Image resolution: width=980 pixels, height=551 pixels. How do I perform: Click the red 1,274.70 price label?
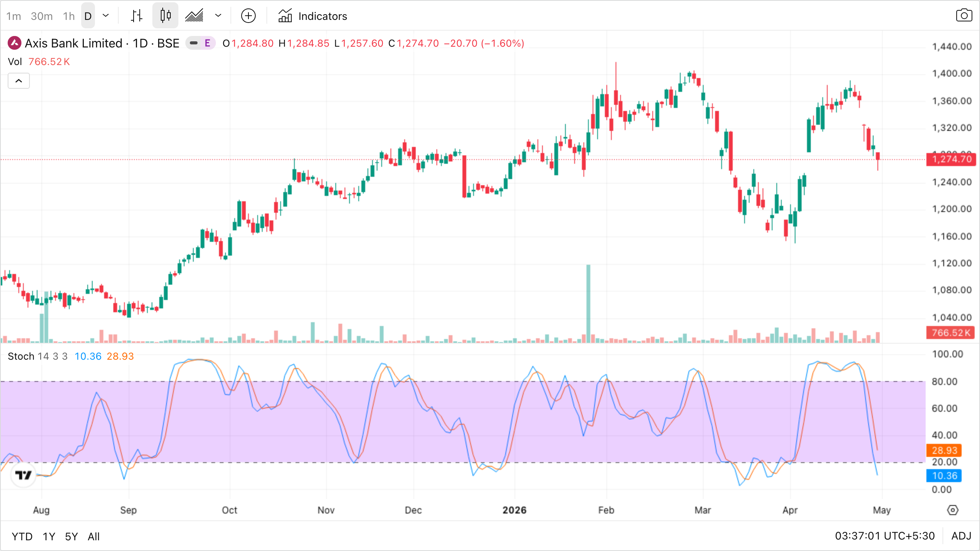click(x=951, y=159)
